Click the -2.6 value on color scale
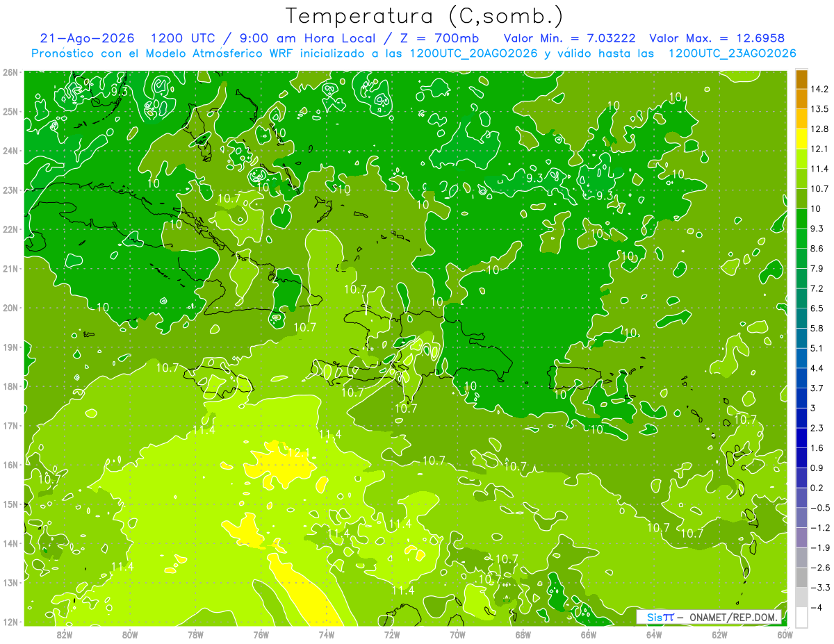 click(x=819, y=568)
